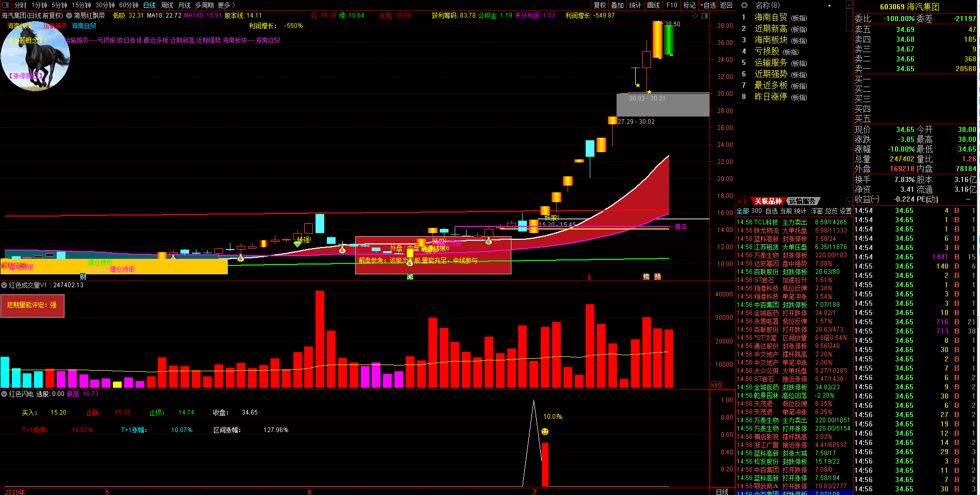Expand the 简易红飘带 indicator dropdown arrow
The width and height of the screenshot is (980, 495).
(x=69, y=15)
